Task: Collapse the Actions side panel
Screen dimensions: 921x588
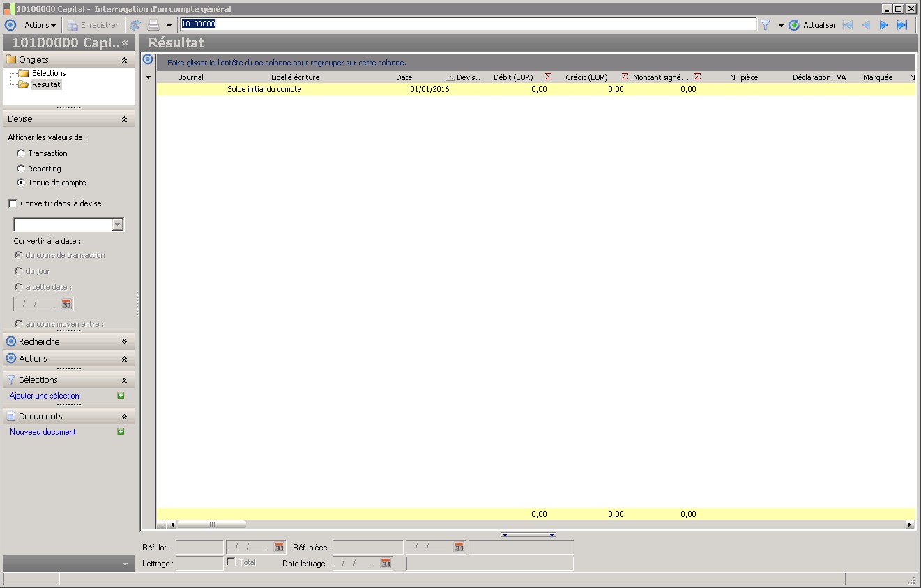Action: tap(124, 359)
